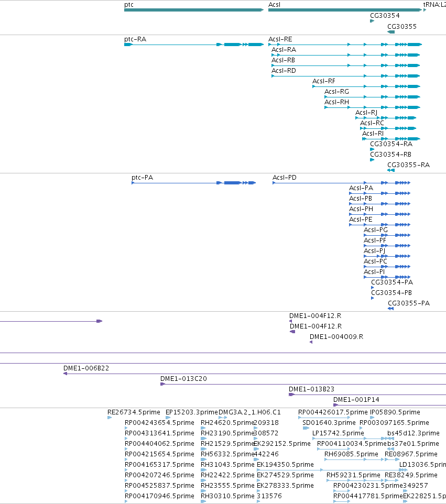Click EST SD01640.3prime

point(329,423)
